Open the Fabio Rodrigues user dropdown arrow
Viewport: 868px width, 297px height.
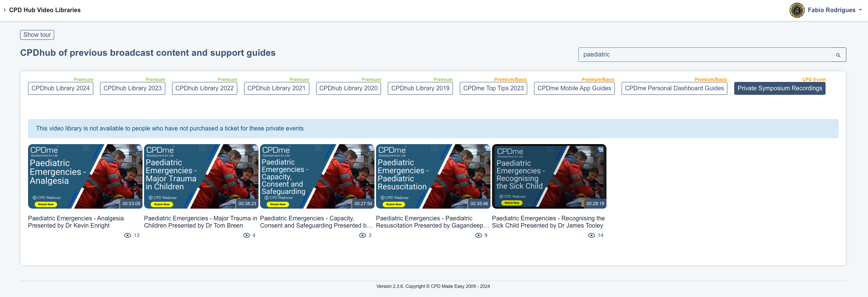tap(860, 10)
